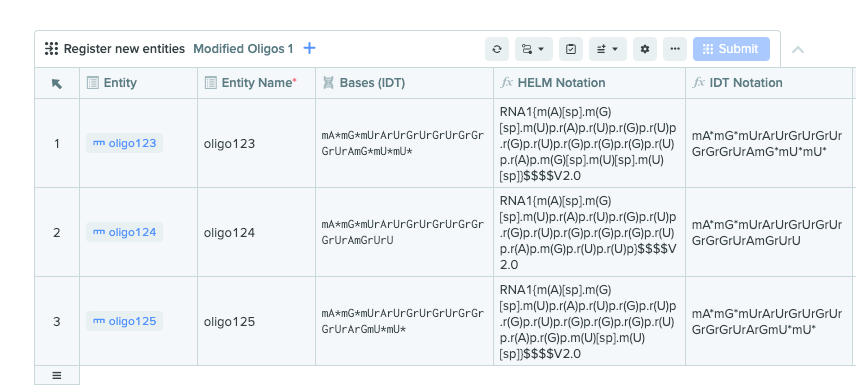
Task: Click the Entity column header
Action: [x=139, y=83]
